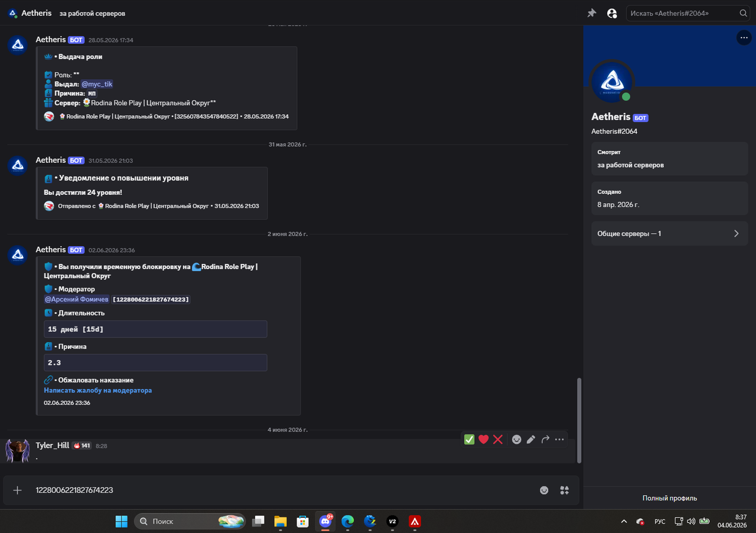756x533 pixels.
Task: Click the Вы достигли 24 уровня! text
Action: pos(83,192)
